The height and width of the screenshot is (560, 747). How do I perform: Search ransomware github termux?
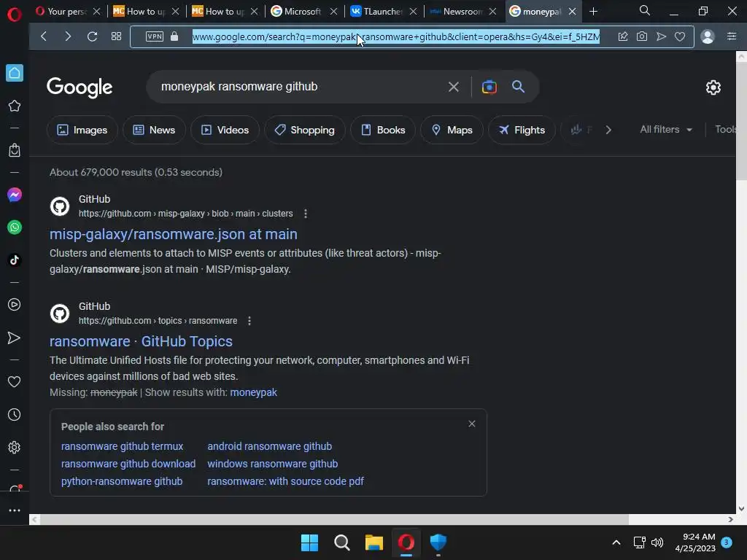(x=122, y=446)
